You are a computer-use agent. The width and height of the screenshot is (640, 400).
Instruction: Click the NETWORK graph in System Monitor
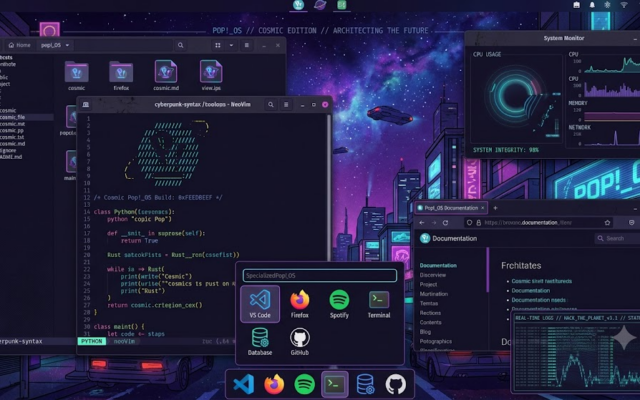pos(611,139)
